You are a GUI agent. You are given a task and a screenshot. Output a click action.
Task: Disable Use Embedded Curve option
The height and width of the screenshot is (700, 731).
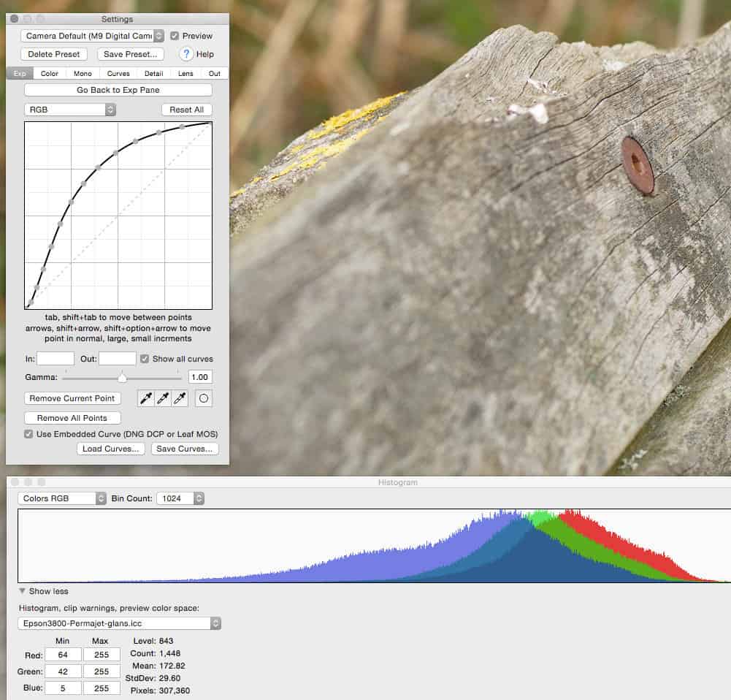(29, 434)
